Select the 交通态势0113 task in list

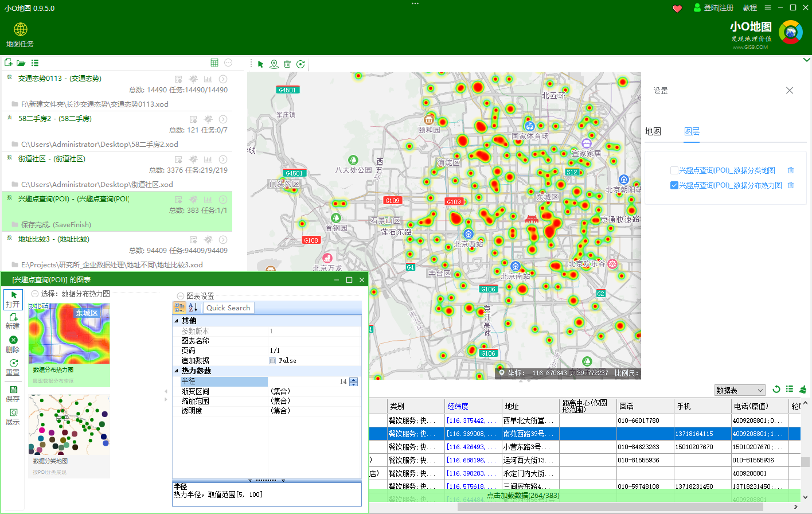coord(116,91)
